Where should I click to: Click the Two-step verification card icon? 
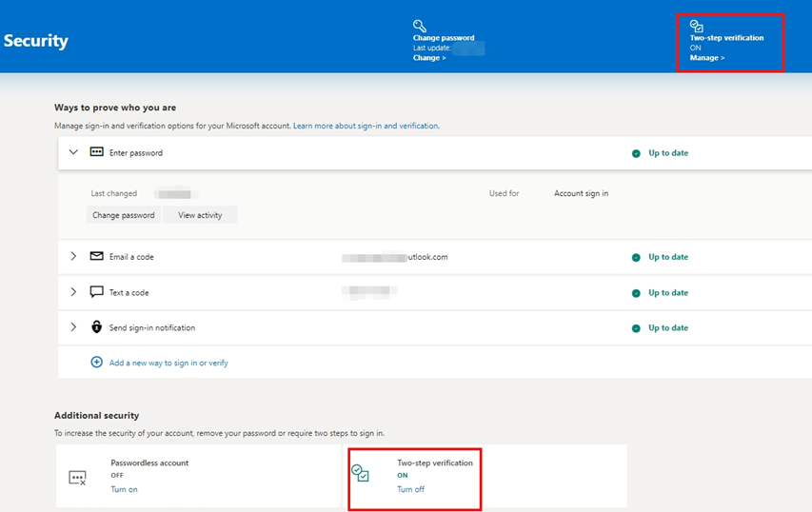(360, 473)
